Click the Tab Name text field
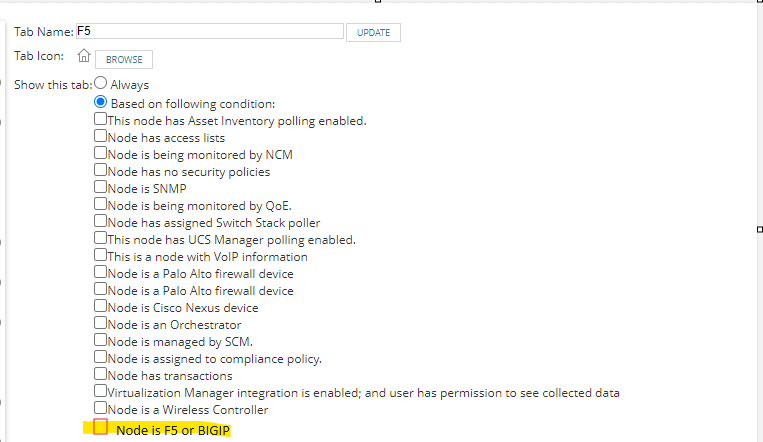 coord(210,31)
